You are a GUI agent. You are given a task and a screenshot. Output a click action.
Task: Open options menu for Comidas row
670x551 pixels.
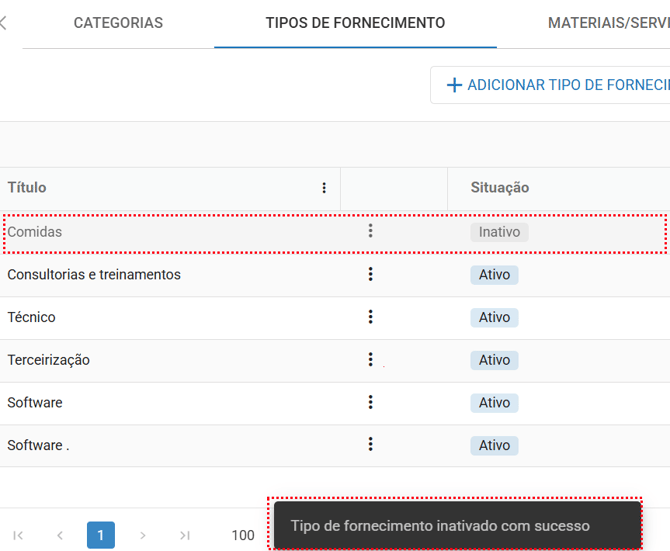370,231
